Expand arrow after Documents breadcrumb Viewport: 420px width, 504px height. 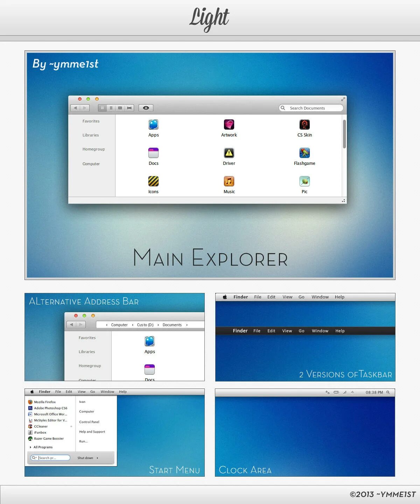point(187,325)
